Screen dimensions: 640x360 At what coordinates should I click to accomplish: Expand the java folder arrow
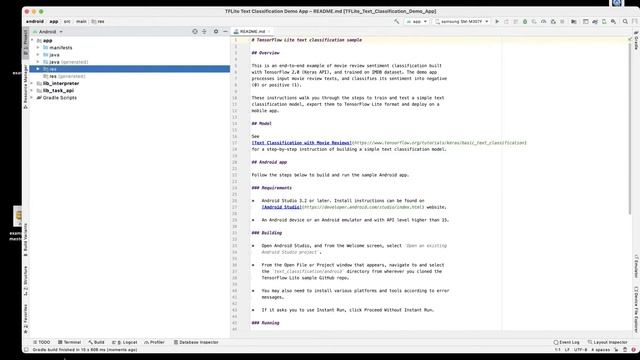(x=38, y=55)
